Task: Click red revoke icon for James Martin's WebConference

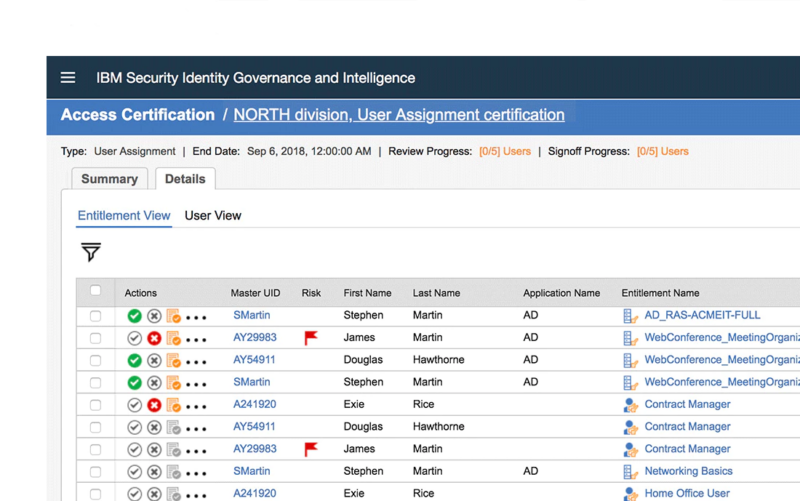Action: pyautogui.click(x=154, y=338)
